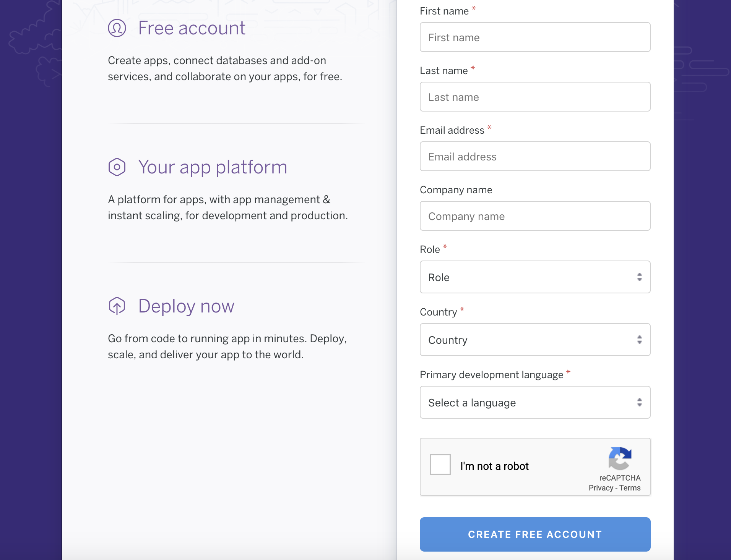This screenshot has height=560, width=731.
Task: Select the Email address text box
Action: click(535, 156)
